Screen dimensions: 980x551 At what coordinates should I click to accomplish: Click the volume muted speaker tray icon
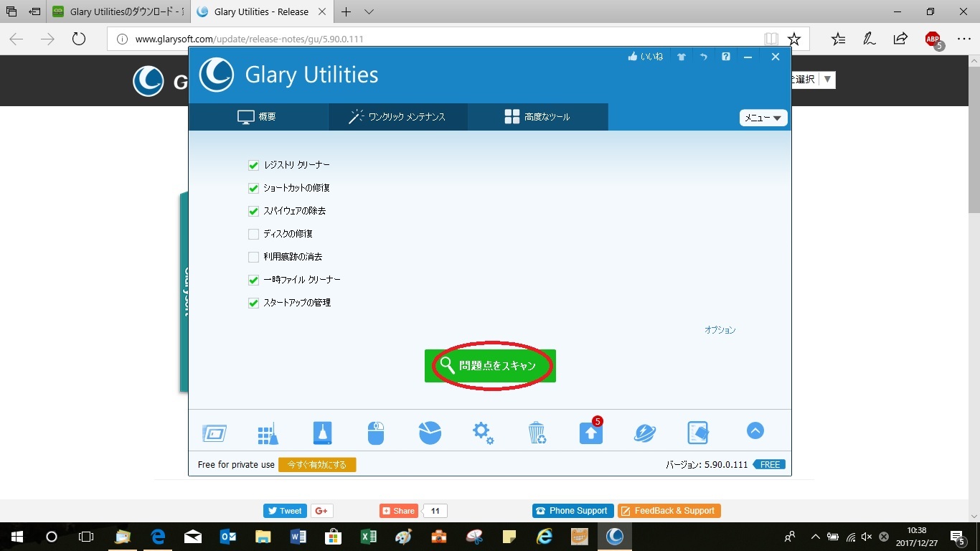(x=867, y=537)
